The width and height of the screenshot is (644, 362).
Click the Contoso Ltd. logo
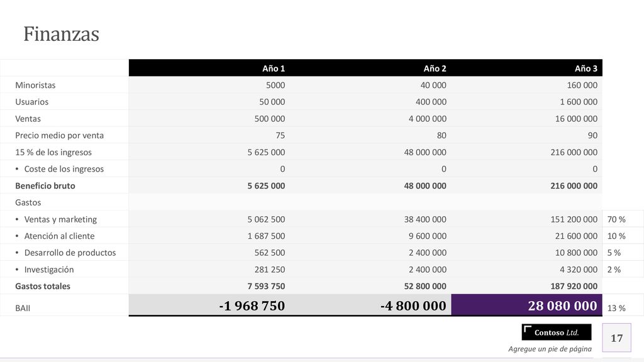[557, 332]
